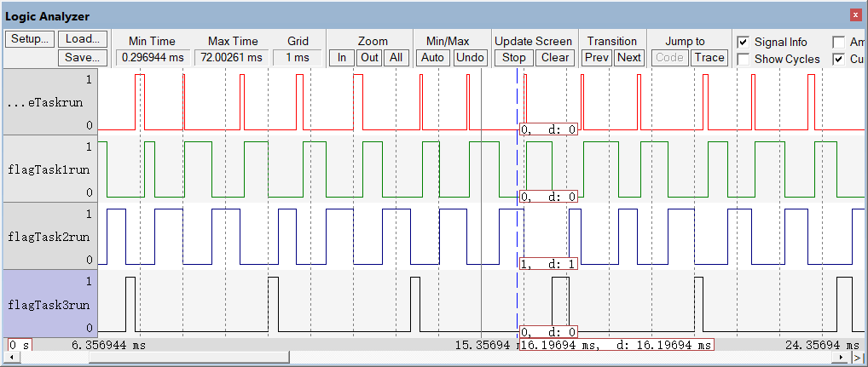Image resolution: width=868 pixels, height=367 pixels.
Task: Select the flagTask1run signal label
Action: point(50,169)
